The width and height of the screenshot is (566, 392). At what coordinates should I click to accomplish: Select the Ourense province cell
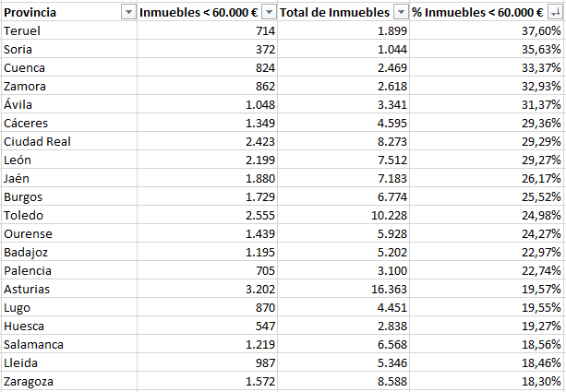point(69,233)
